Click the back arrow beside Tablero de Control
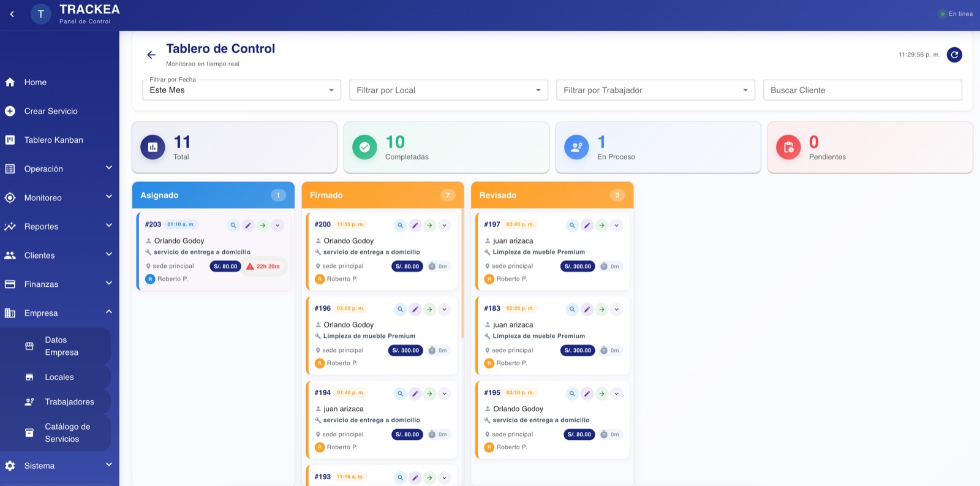Viewport: 980px width, 486px height. click(x=151, y=55)
